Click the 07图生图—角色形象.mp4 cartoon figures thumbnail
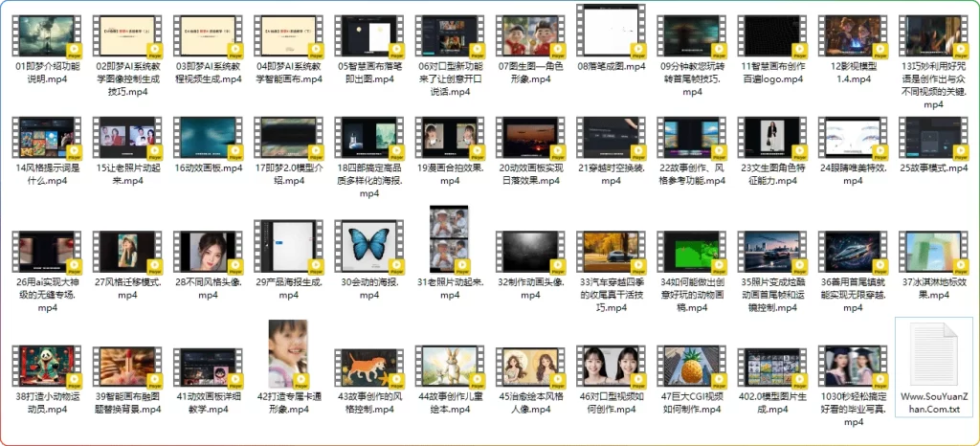Viewport: 980px width, 446px height. pyautogui.click(x=530, y=35)
